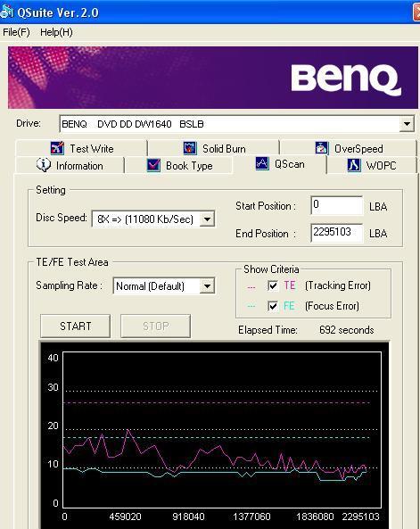Click the 'Disc Speed:' label

[62, 218]
